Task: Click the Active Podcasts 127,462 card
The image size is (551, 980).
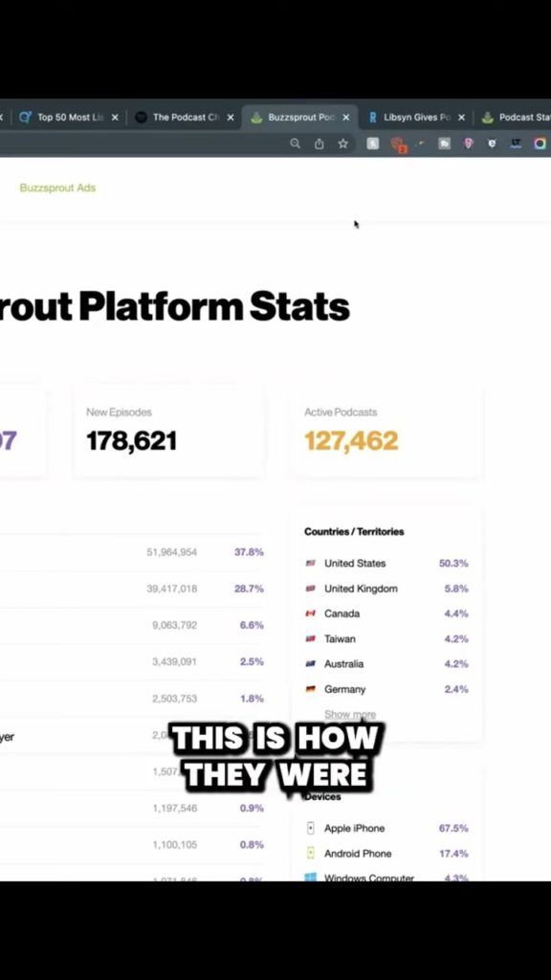Action: (x=386, y=433)
